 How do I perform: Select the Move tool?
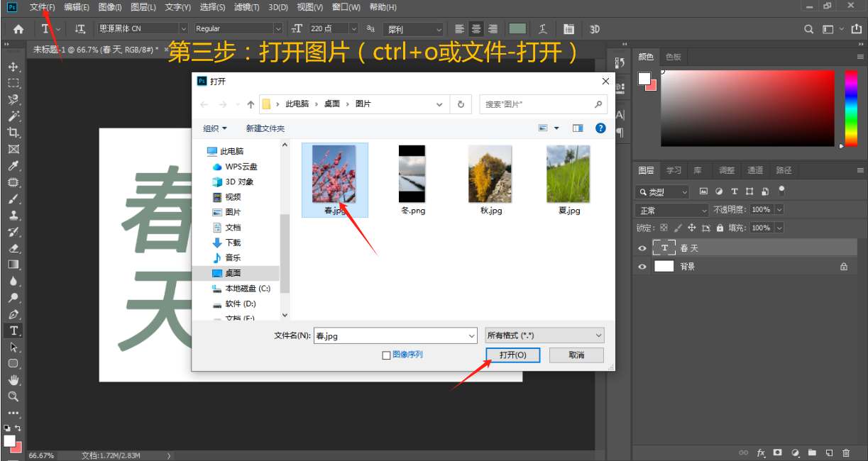tap(13, 67)
